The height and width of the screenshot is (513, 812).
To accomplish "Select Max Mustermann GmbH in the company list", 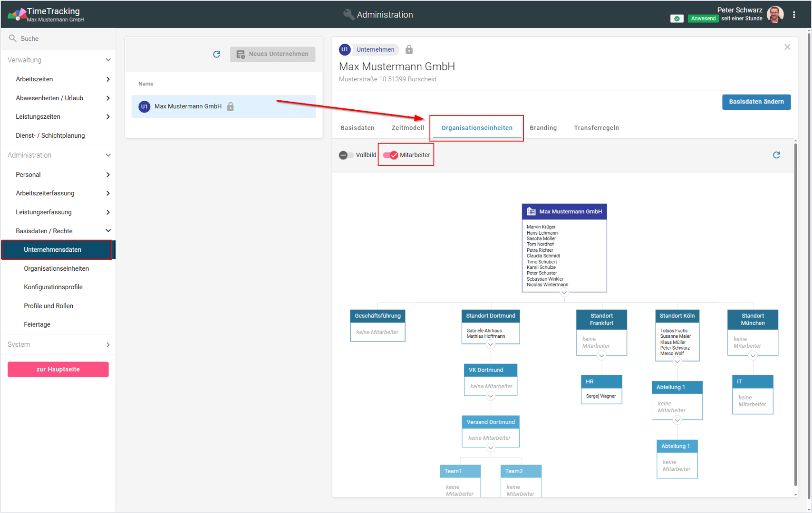I will click(188, 106).
